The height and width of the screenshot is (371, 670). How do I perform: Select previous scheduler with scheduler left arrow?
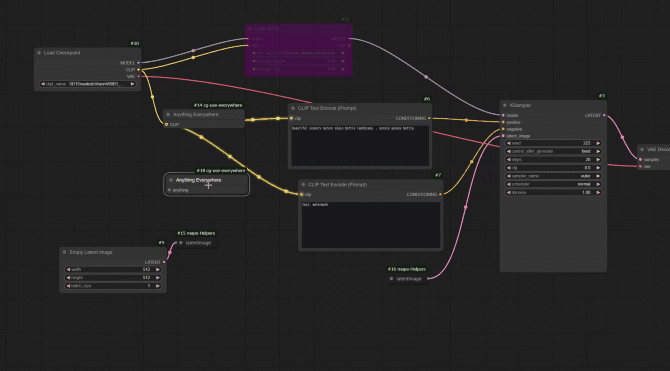509,184
